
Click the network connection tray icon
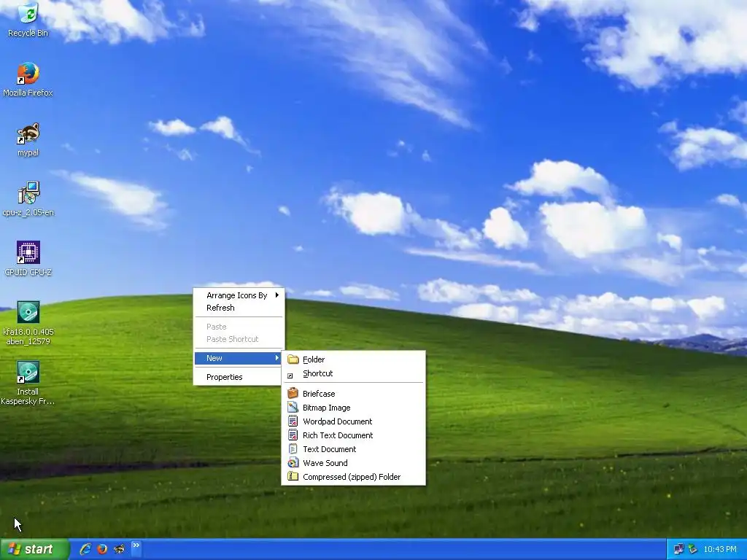click(x=679, y=549)
